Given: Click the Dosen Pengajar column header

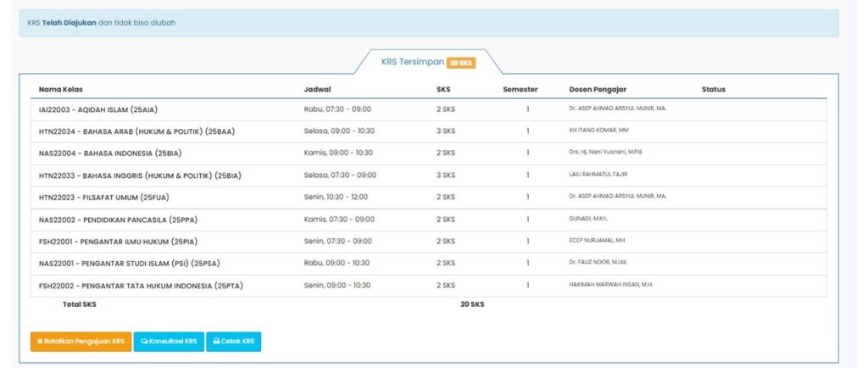Looking at the screenshot, I should 598,89.
